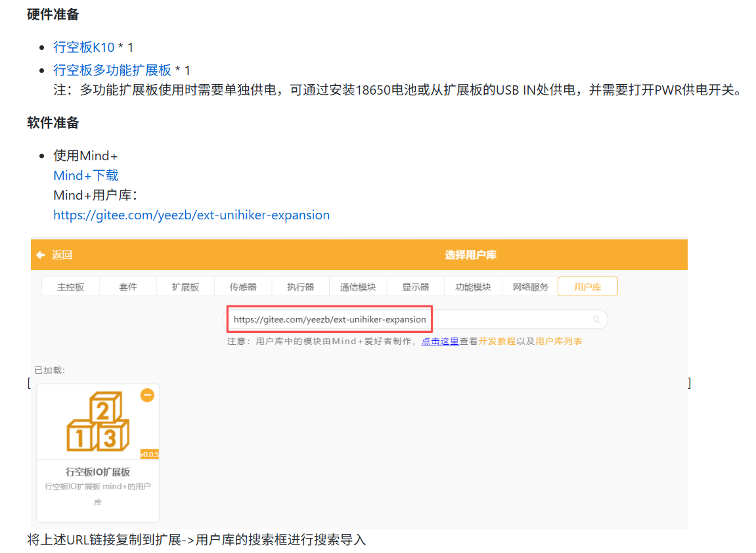Open the 行空板多功能扩展板 link
This screenshot has height=553, width=756.
[112, 70]
